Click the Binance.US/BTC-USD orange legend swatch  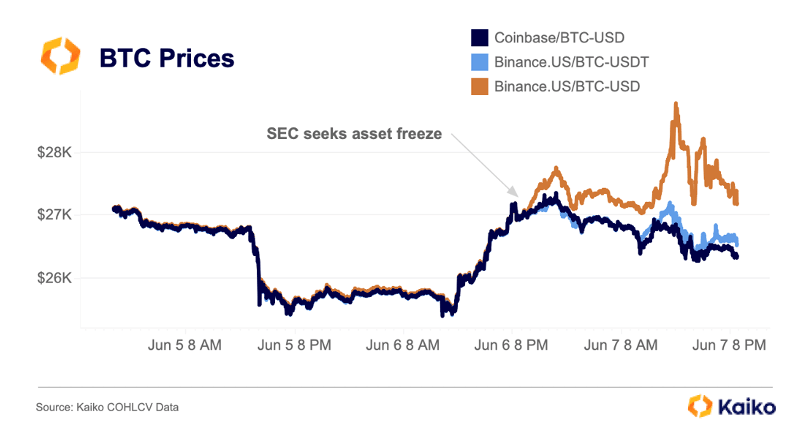[479, 87]
